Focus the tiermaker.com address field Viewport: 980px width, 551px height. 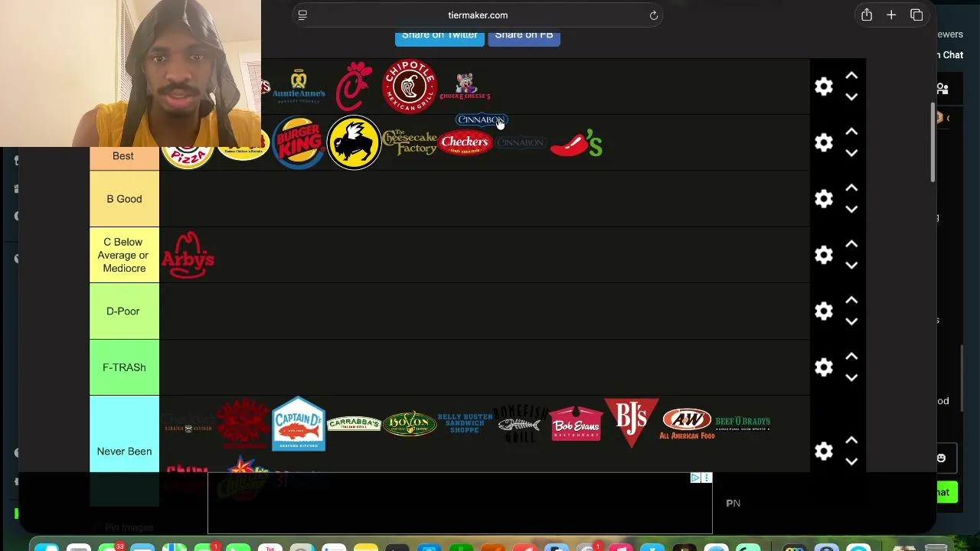pyautogui.click(x=477, y=15)
